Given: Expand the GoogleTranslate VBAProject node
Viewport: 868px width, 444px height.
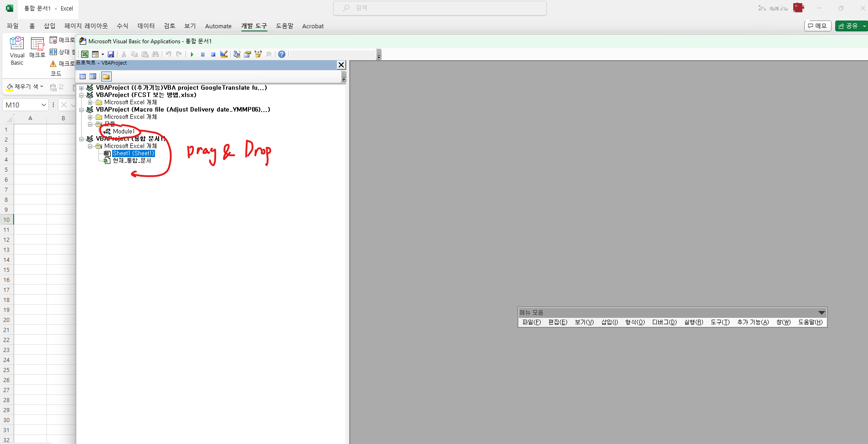Looking at the screenshot, I should (x=82, y=88).
